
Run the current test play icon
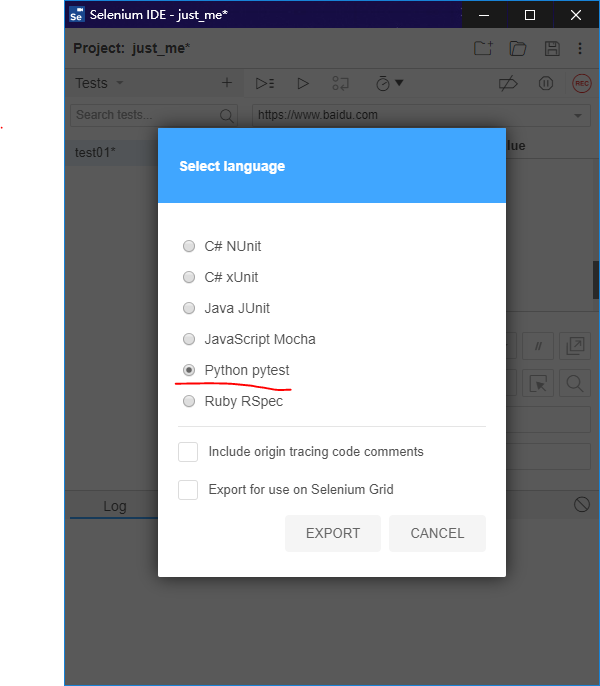302,83
